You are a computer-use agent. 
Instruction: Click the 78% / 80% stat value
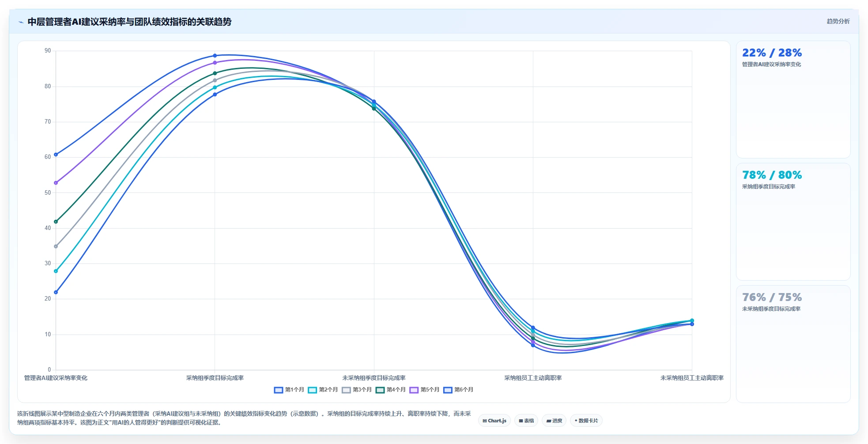click(772, 175)
